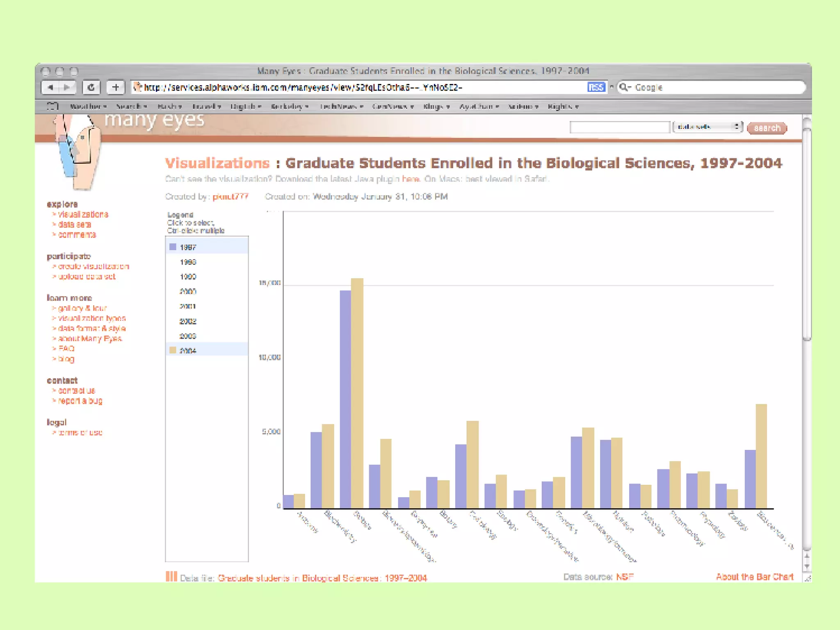Open the Berkeley bookmarks menu

[x=289, y=106]
